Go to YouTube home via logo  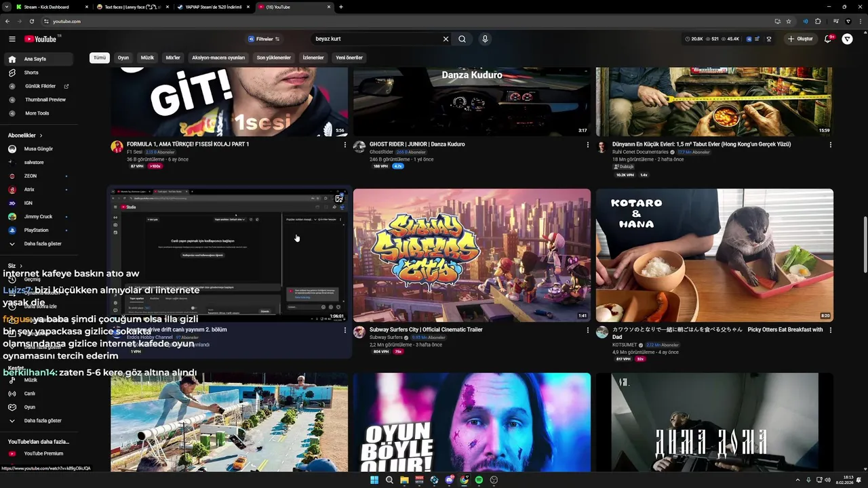(x=41, y=39)
